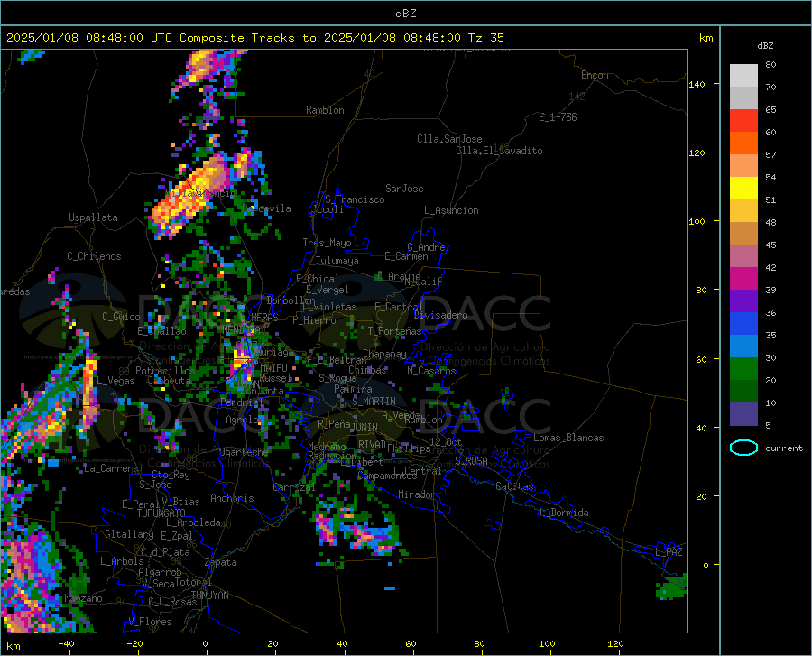The height and width of the screenshot is (656, 812).
Task: Click the Uspallata map label
Action: click(93, 217)
